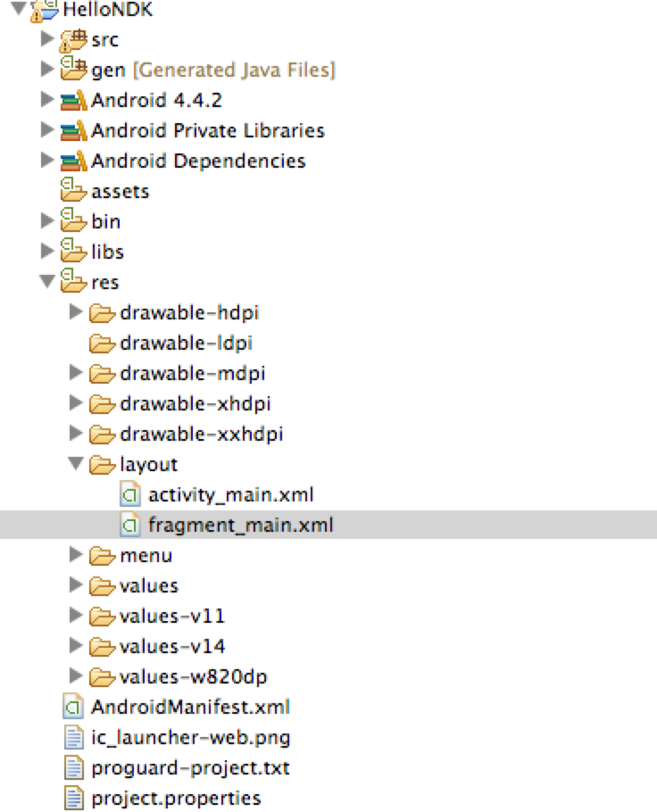Click Android Dependencies books icon
The height and width of the screenshot is (812, 657).
[73, 161]
